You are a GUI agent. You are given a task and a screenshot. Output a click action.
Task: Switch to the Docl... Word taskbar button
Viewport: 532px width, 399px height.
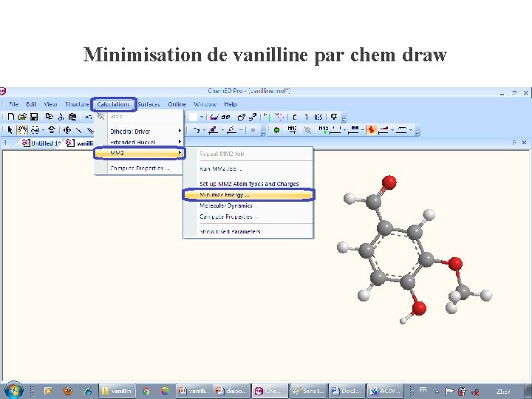click(347, 391)
